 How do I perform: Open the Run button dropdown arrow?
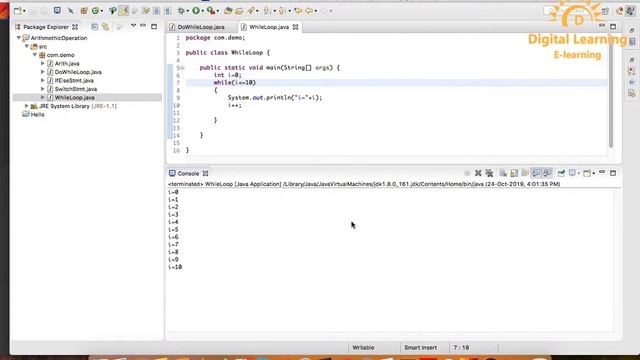pos(203,11)
